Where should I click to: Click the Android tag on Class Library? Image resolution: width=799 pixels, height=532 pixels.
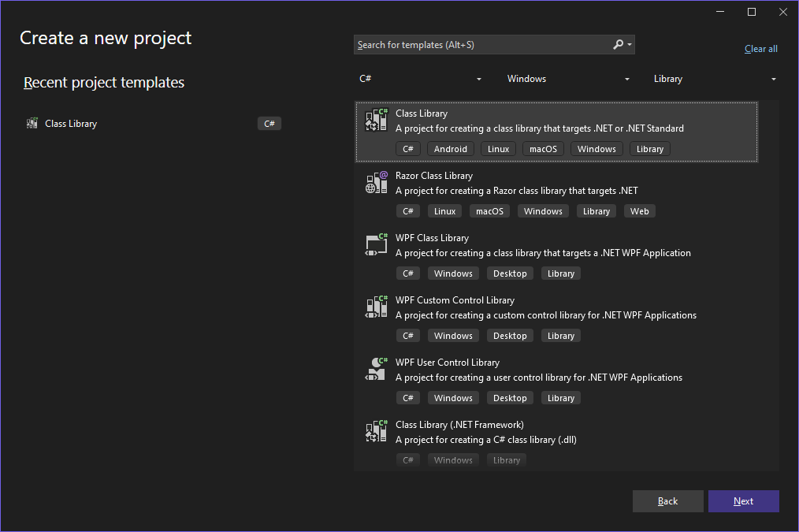(x=451, y=149)
